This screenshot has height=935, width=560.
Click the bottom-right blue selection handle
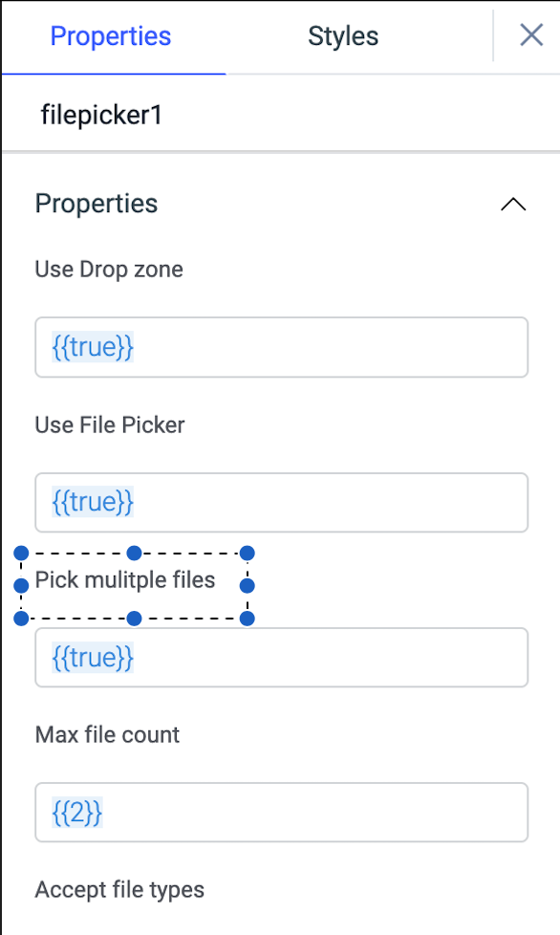pyautogui.click(x=249, y=620)
